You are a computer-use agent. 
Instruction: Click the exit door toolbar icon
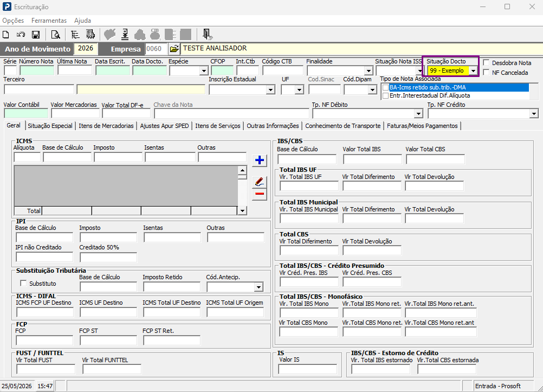click(208, 34)
